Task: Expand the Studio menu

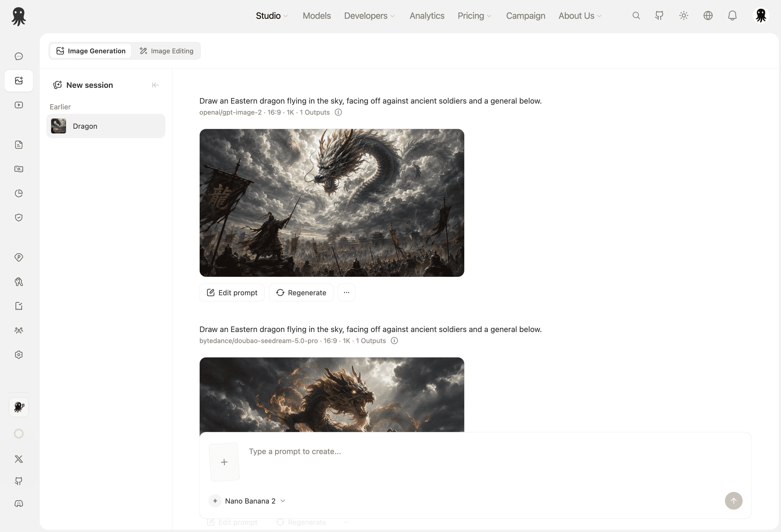Action: point(271,16)
